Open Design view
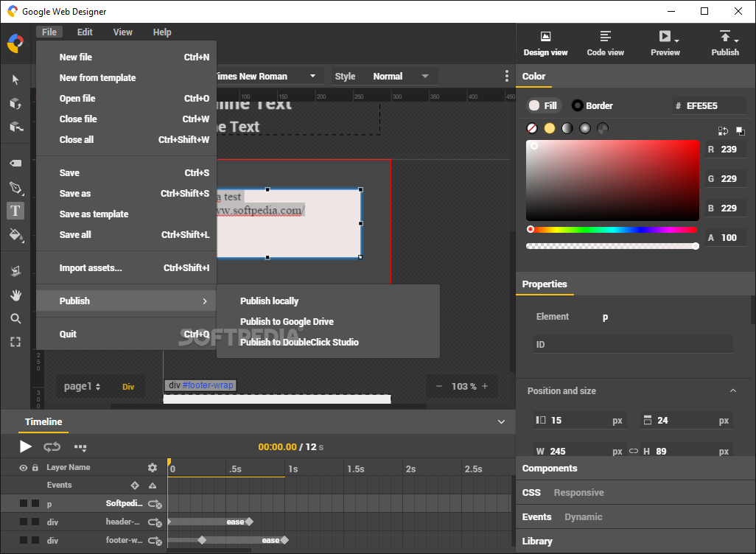The width and height of the screenshot is (756, 554). (545, 43)
